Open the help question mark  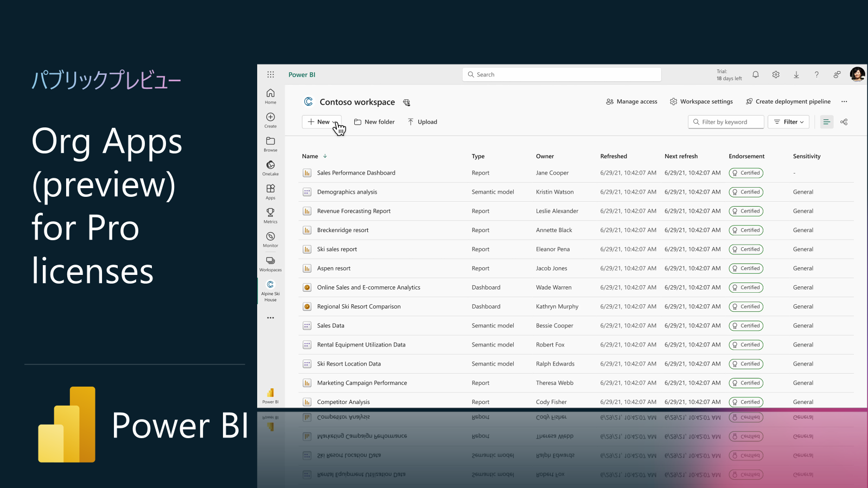point(816,75)
